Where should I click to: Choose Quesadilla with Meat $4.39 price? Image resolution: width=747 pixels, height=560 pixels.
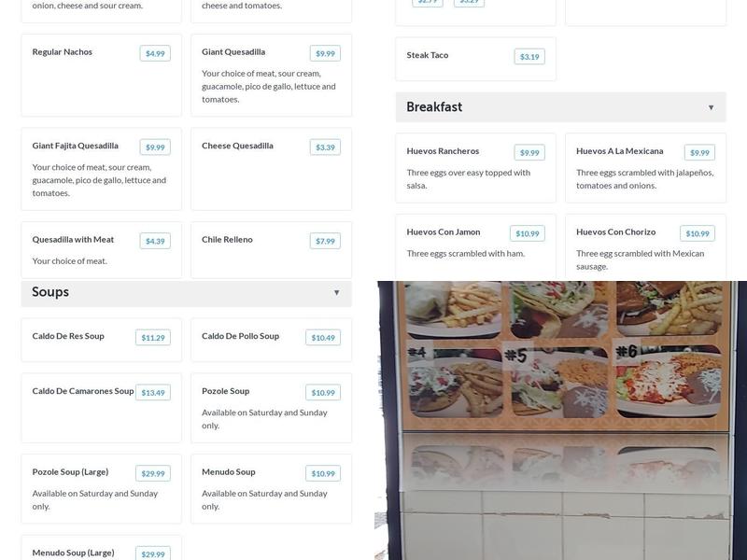155,241
